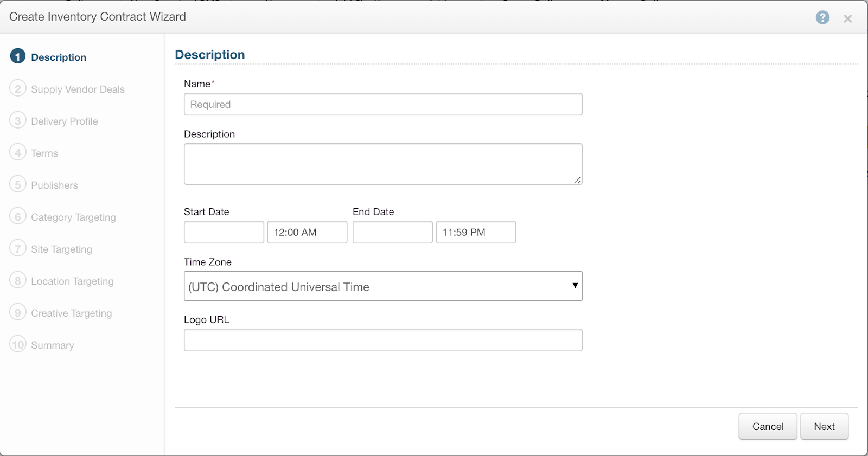Viewport: 868px width, 456px height.
Task: Click into the Description text area
Action: point(382,164)
